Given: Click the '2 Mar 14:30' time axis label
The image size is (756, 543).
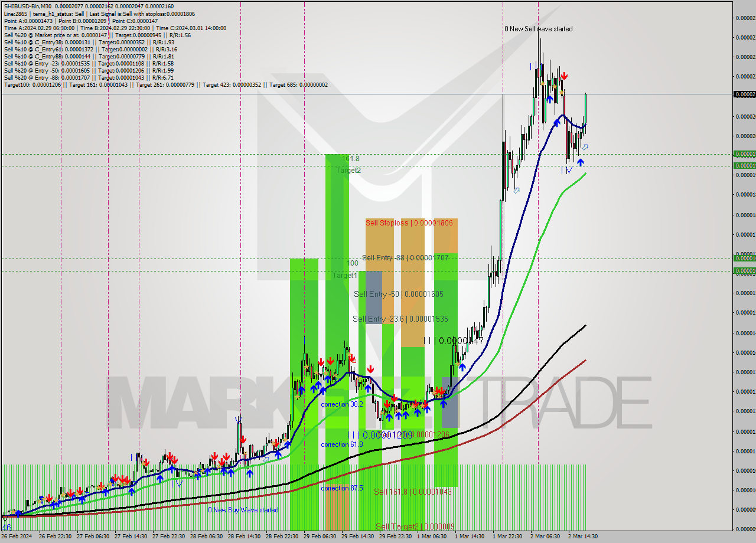Looking at the screenshot, I should [x=584, y=537].
